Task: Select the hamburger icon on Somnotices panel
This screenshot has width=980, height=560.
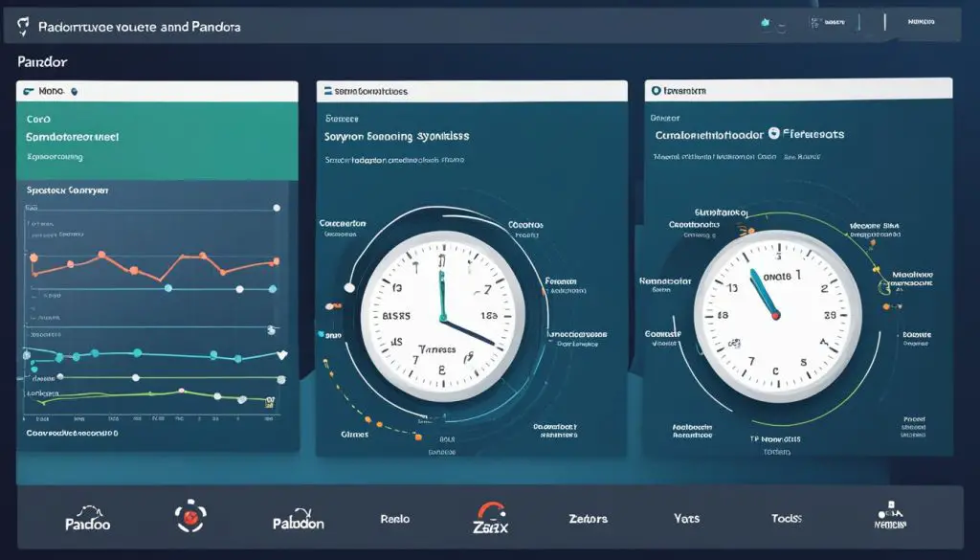Action: point(330,90)
